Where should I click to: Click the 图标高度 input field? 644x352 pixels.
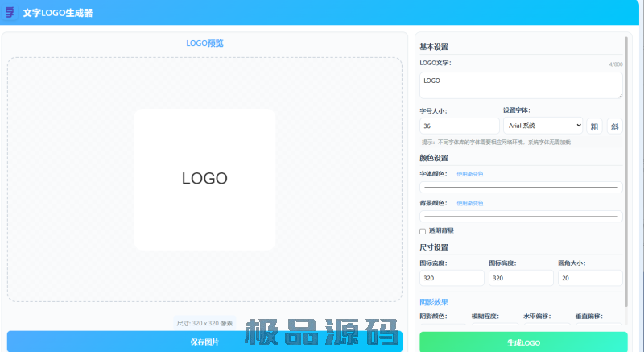521,278
